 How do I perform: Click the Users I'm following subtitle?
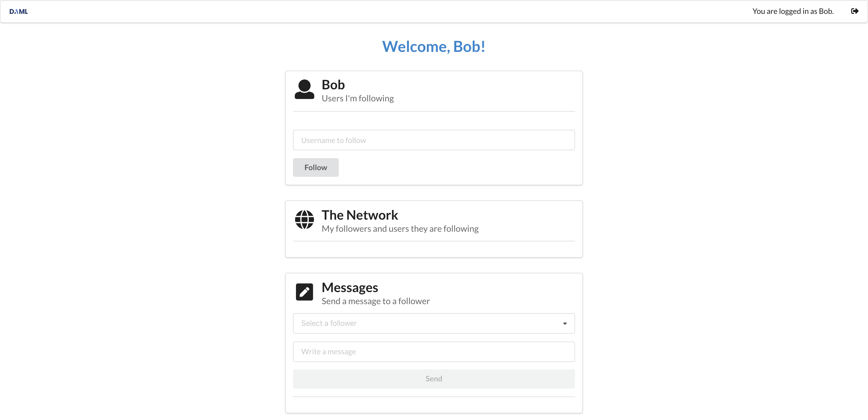[358, 98]
